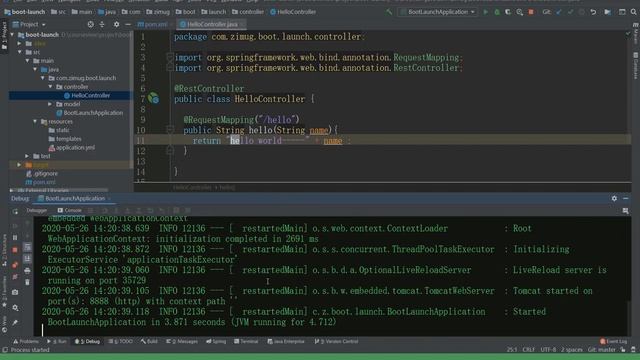Collapse the main folder arrow
The width and height of the screenshot is (640, 360).
tap(28, 61)
